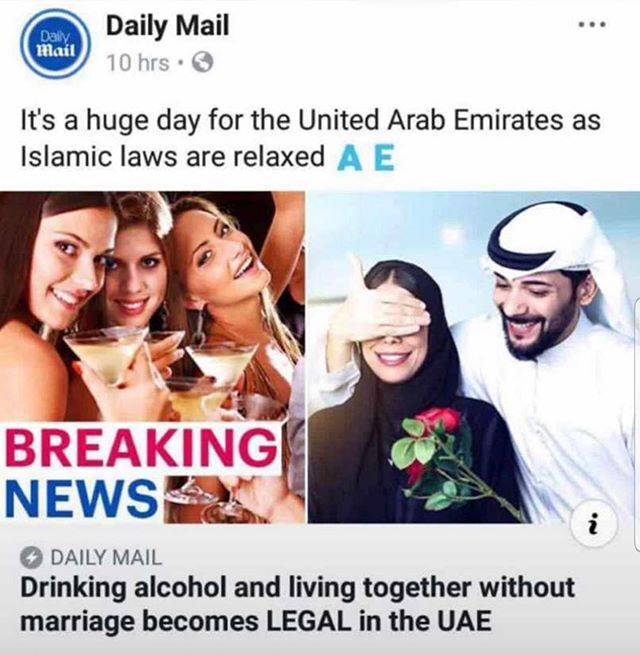The height and width of the screenshot is (655, 640).
Task: Click the BREAKING NEWS banner overlay
Action: (x=142, y=471)
